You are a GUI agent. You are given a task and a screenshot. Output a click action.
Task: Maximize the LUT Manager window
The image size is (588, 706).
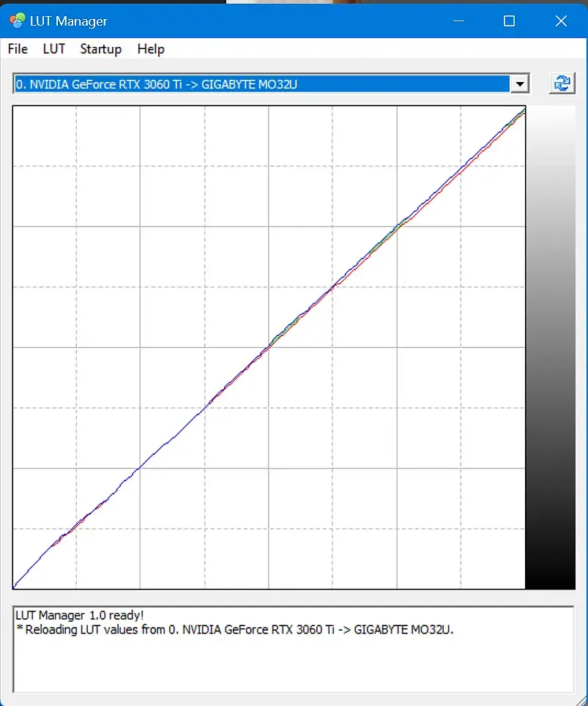(x=509, y=21)
